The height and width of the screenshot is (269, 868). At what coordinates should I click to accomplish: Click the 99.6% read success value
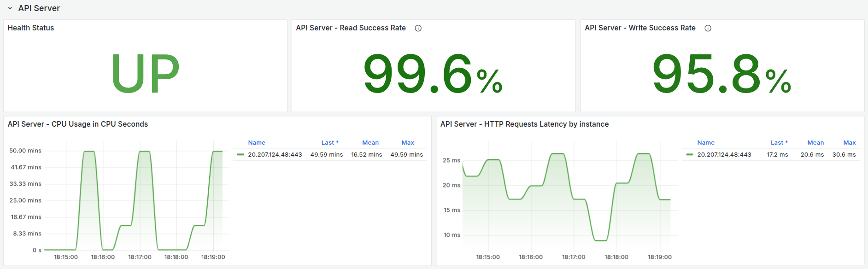click(433, 74)
